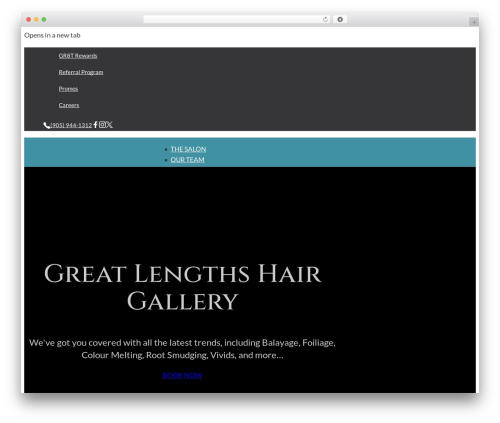The image size is (500, 423).
Task: Click the Great Lengths Hair Gallery heading
Action: click(183, 287)
